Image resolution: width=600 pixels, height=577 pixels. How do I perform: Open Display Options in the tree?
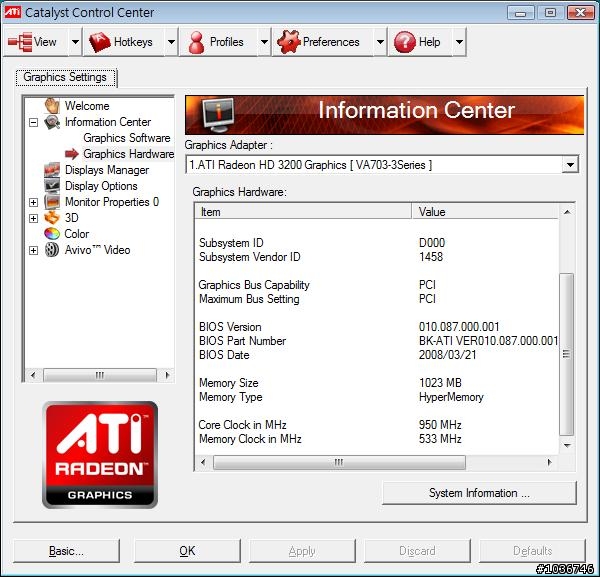[x=101, y=186]
